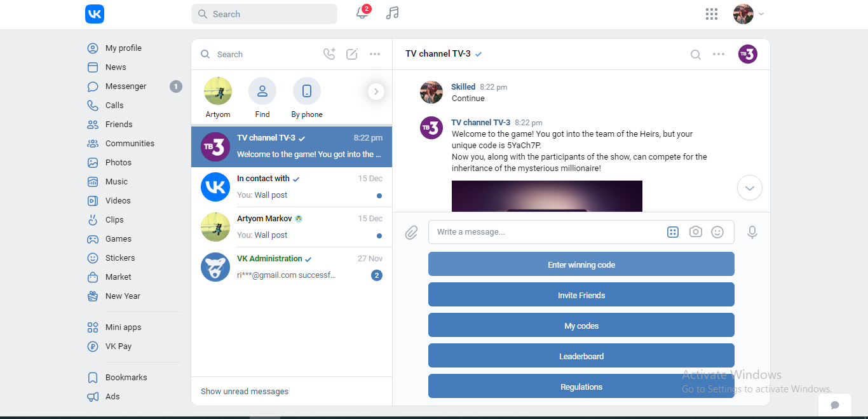Click the Market sidebar icon
The height and width of the screenshot is (419, 868).
93,277
